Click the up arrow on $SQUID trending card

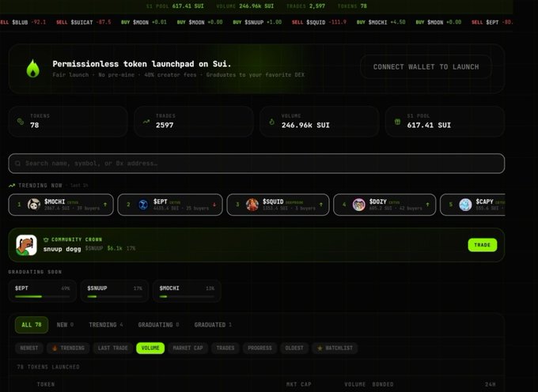pyautogui.click(x=321, y=205)
